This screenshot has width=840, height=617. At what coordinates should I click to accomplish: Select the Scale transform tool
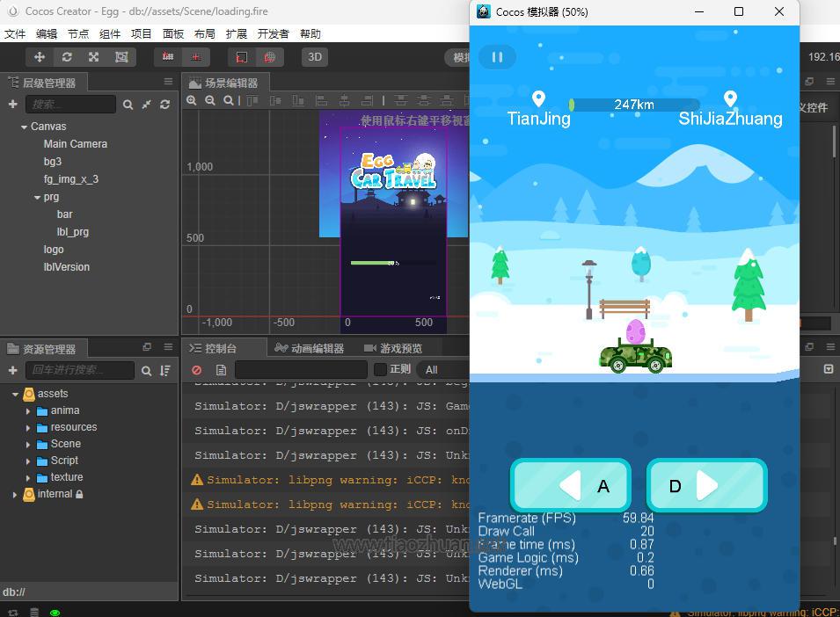click(x=93, y=57)
